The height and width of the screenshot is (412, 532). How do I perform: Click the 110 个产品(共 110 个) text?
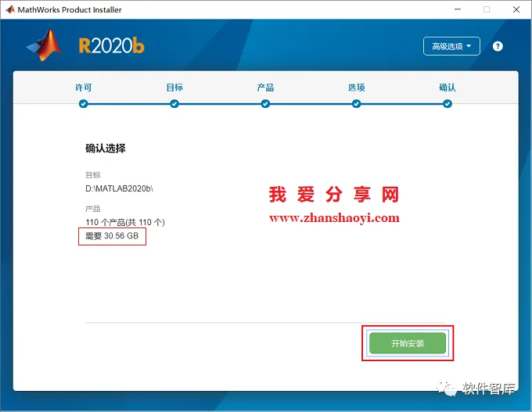click(x=125, y=223)
